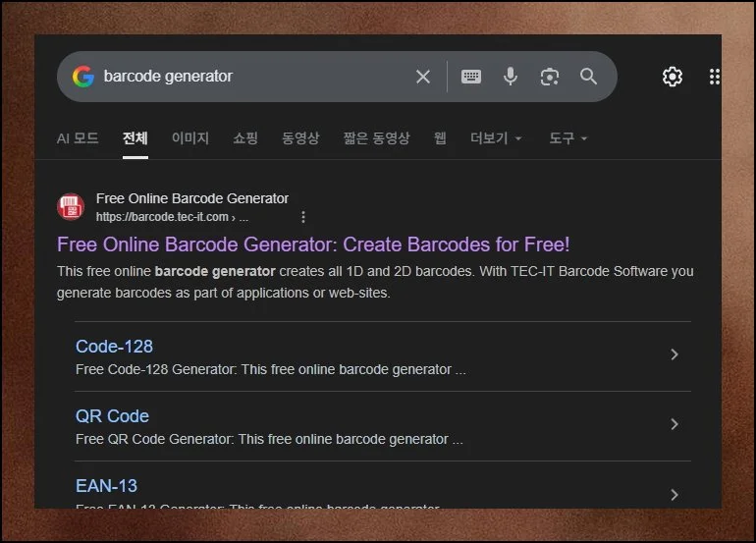Open three-dot menu beside tec-it URL
Image resolution: width=756 pixels, height=543 pixels.
pyautogui.click(x=303, y=217)
